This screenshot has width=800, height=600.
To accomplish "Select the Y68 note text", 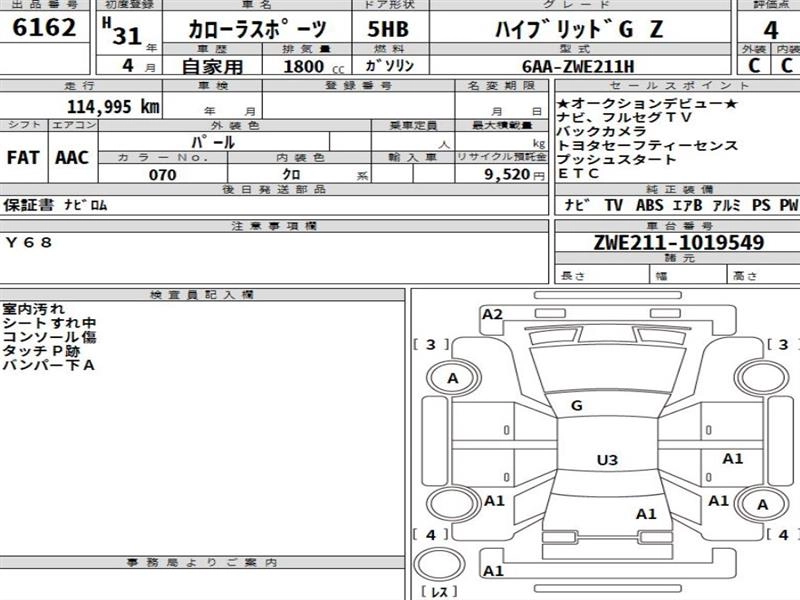I will [x=29, y=242].
